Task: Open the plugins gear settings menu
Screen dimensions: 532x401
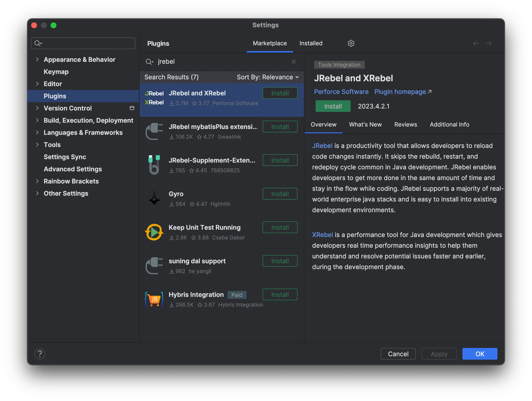Action: pos(351,43)
